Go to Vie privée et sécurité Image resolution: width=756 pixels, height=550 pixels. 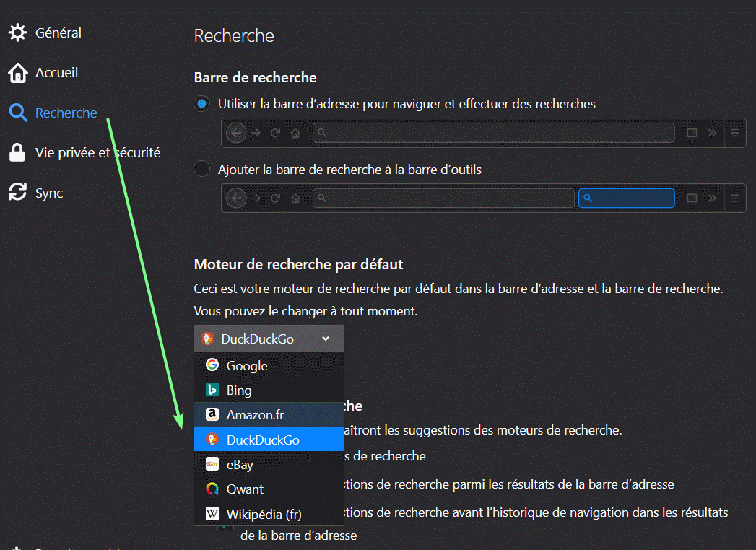tap(97, 153)
